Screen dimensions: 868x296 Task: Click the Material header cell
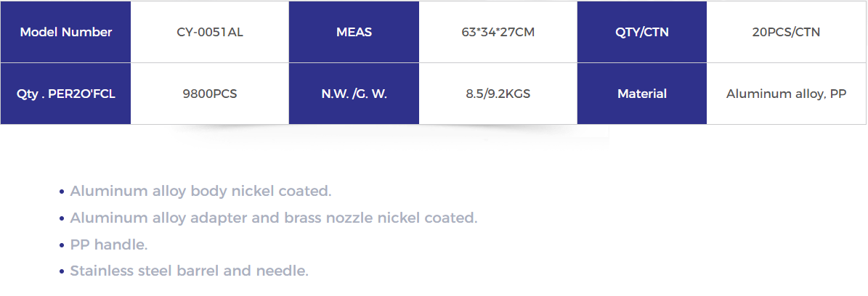(x=642, y=94)
